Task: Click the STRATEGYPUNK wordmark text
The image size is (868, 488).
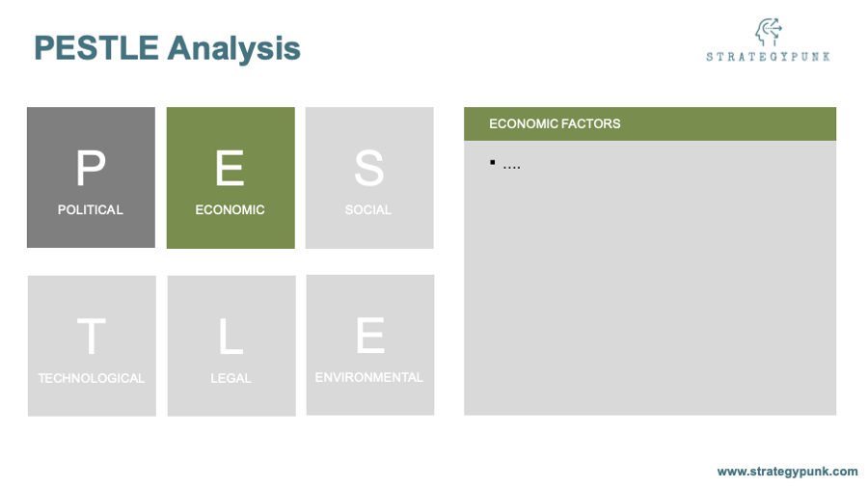Action: [768, 57]
